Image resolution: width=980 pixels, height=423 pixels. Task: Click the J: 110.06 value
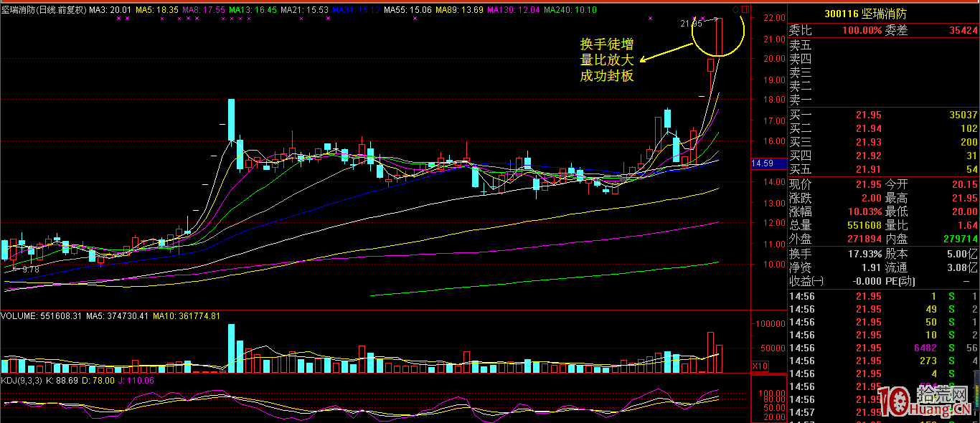(x=136, y=380)
